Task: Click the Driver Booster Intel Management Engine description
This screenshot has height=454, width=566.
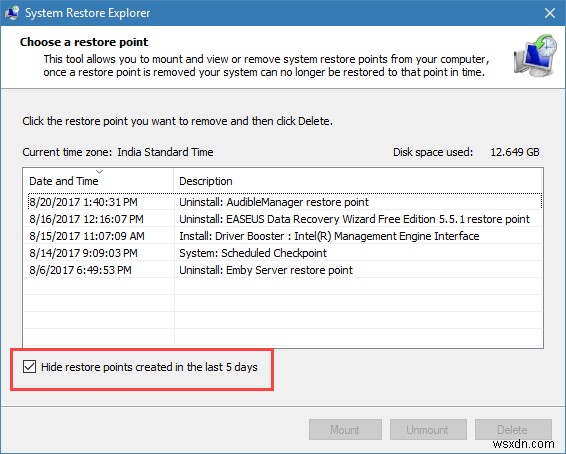Action: 329,236
